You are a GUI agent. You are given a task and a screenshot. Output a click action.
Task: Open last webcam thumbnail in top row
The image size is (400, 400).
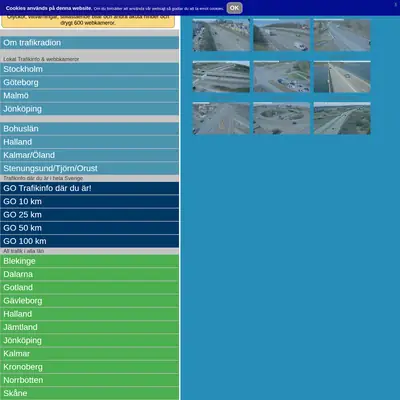click(342, 35)
